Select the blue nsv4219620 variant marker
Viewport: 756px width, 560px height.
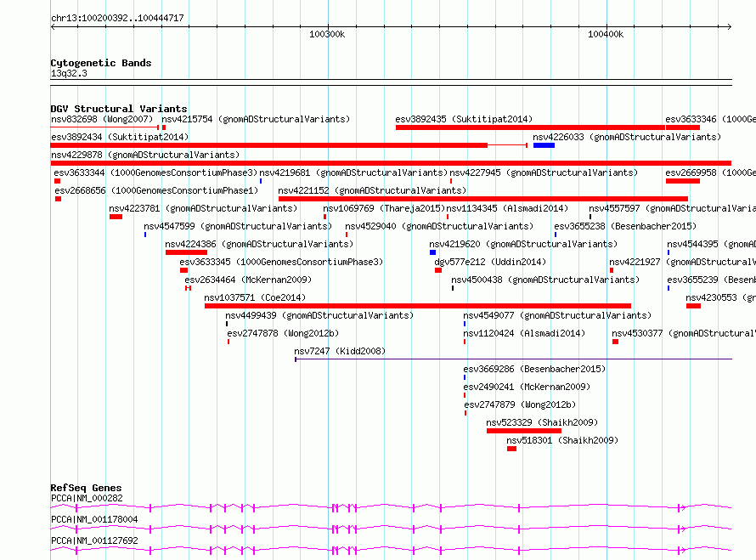432,252
